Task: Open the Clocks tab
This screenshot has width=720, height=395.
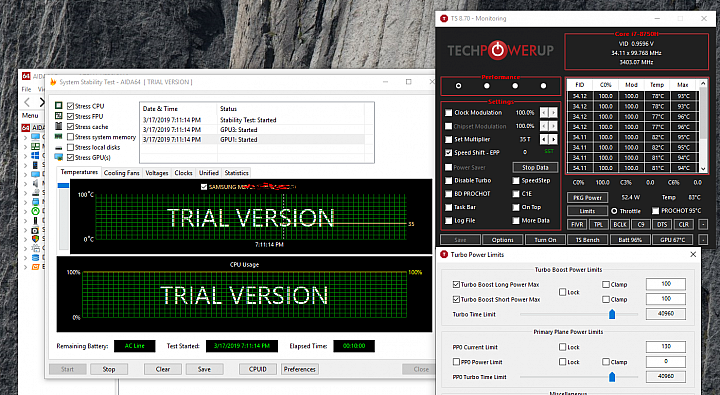Action: pyautogui.click(x=183, y=173)
